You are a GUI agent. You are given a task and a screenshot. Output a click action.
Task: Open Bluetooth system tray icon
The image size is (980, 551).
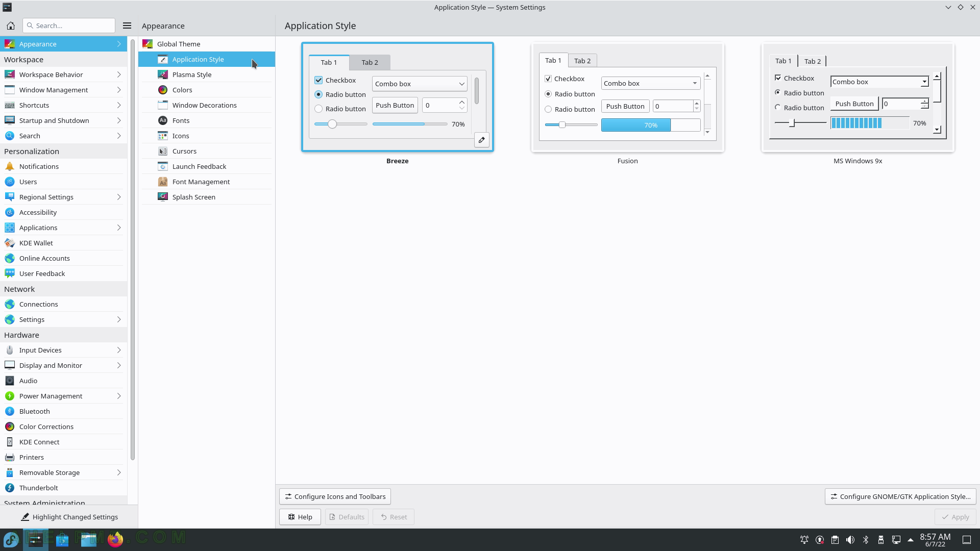coord(866,540)
